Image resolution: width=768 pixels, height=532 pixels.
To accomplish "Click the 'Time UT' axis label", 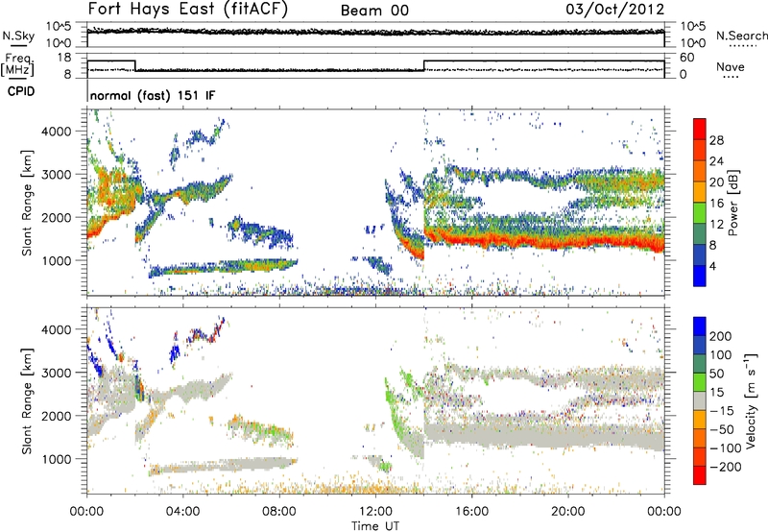I will click(x=375, y=526).
